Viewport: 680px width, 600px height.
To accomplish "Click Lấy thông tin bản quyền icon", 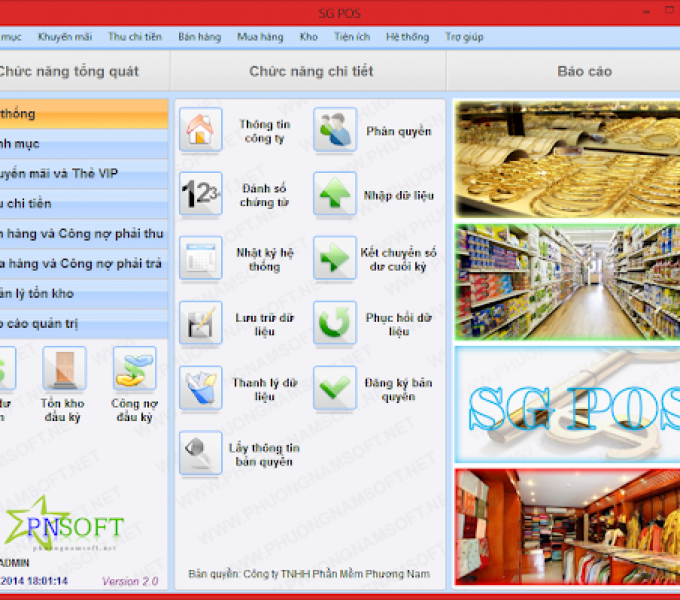I will (x=200, y=453).
